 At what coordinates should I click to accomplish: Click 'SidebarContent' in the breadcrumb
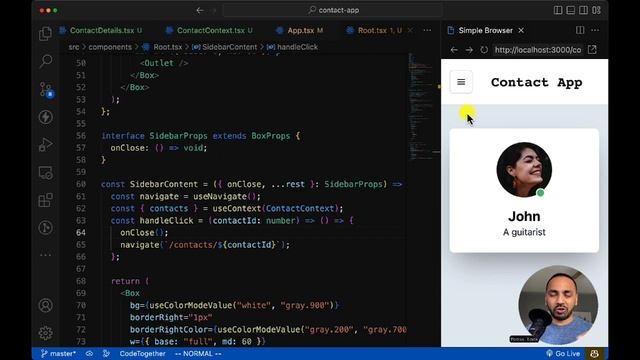click(229, 47)
